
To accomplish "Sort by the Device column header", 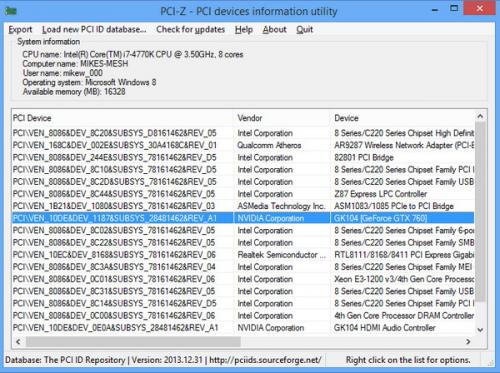I will (x=402, y=118).
